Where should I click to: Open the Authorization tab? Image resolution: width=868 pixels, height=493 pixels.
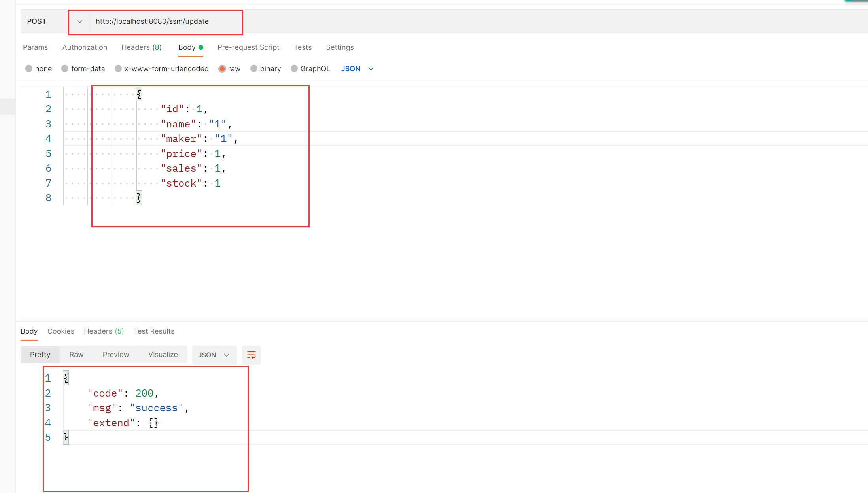[85, 47]
